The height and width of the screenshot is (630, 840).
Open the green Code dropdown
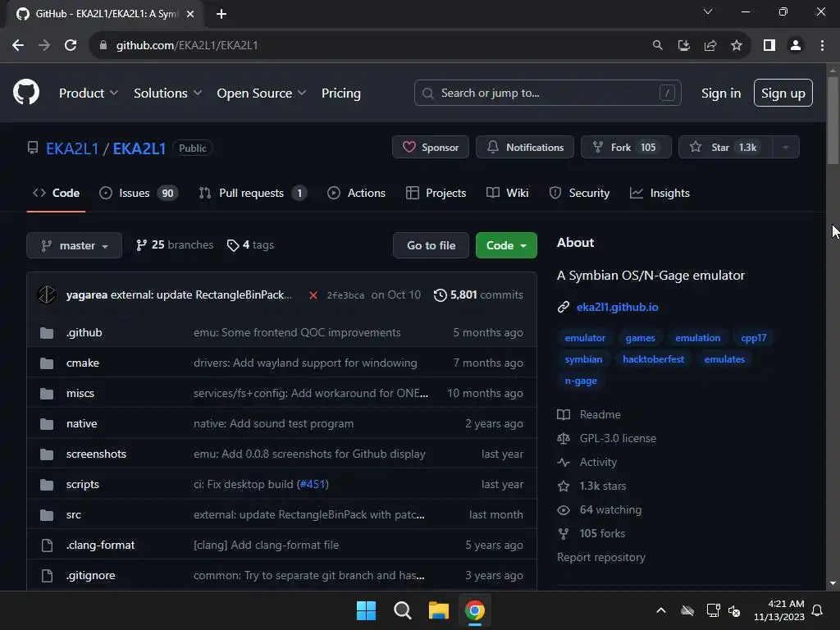(506, 245)
